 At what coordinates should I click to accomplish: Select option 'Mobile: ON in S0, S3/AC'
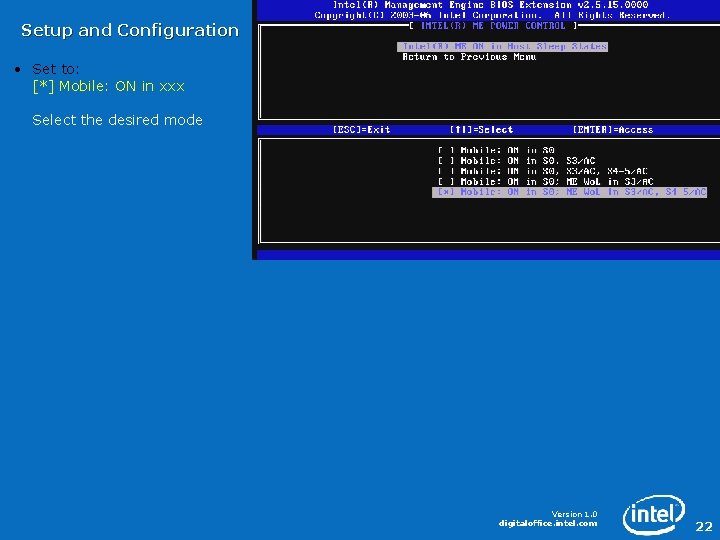point(517,161)
